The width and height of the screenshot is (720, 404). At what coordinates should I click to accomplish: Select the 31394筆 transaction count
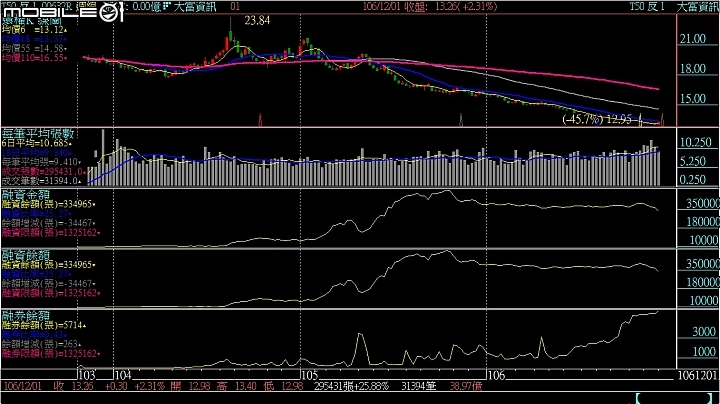tap(419, 387)
